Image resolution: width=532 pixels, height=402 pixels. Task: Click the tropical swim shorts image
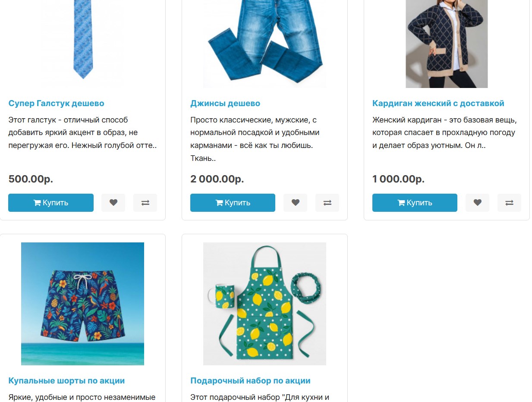[82, 304]
